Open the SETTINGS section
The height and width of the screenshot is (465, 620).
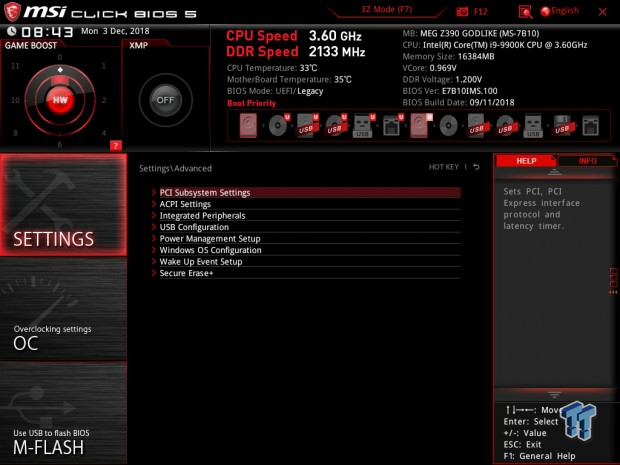click(x=63, y=205)
